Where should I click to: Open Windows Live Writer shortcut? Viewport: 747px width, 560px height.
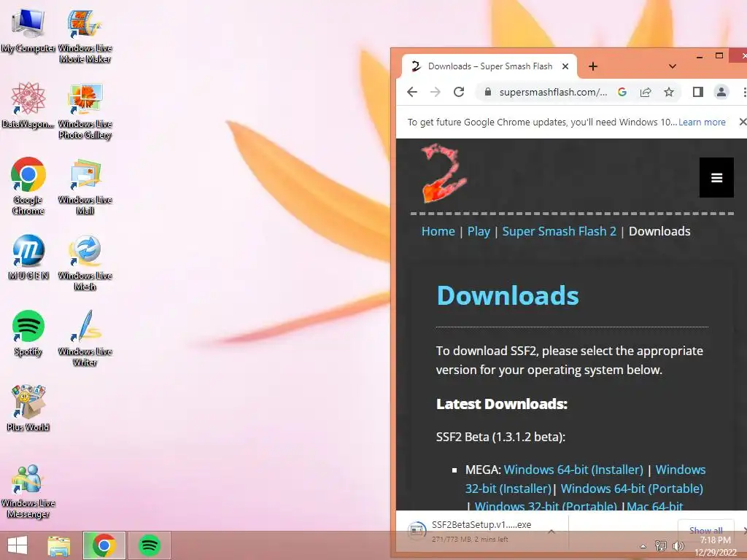(x=85, y=338)
